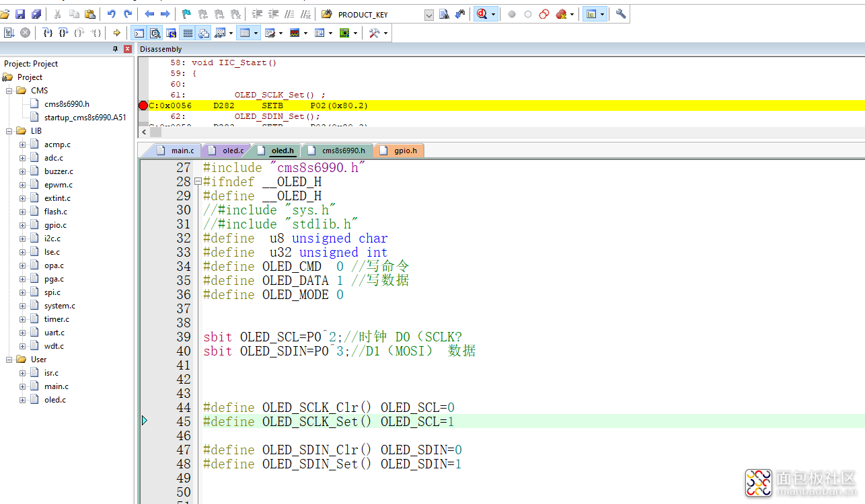This screenshot has width=865, height=504.
Task: Pin the Project panel pushpin icon
Action: pos(116,49)
